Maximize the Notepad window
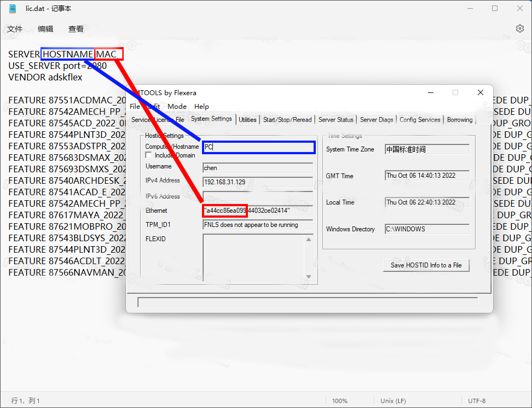The height and width of the screenshot is (408, 532). pyautogui.click(x=495, y=9)
